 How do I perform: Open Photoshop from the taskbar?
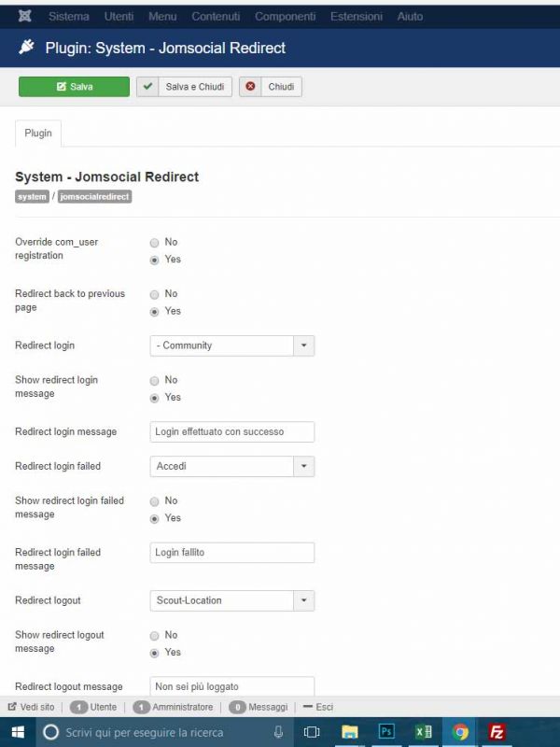(386, 731)
